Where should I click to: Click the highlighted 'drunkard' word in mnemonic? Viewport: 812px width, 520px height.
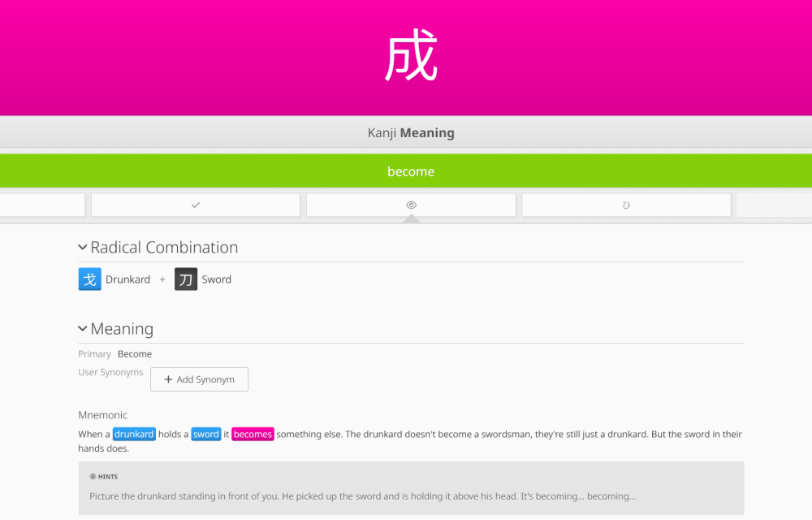point(134,435)
